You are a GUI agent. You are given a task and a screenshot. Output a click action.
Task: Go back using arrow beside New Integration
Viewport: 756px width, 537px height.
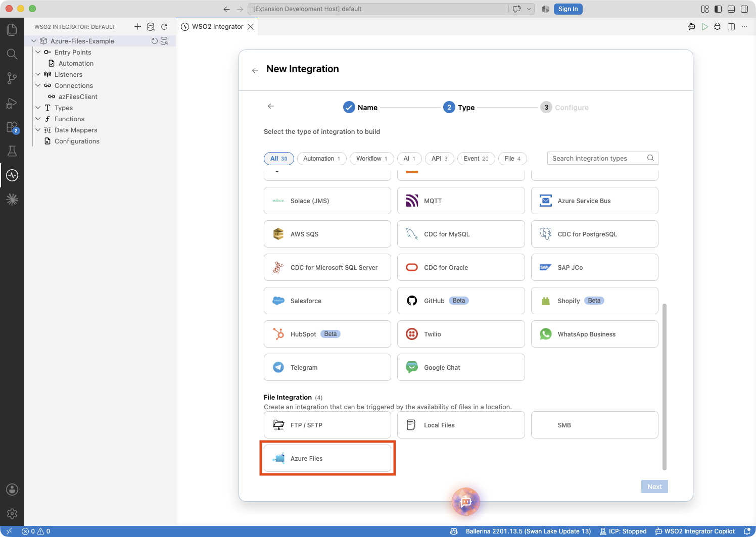(255, 71)
